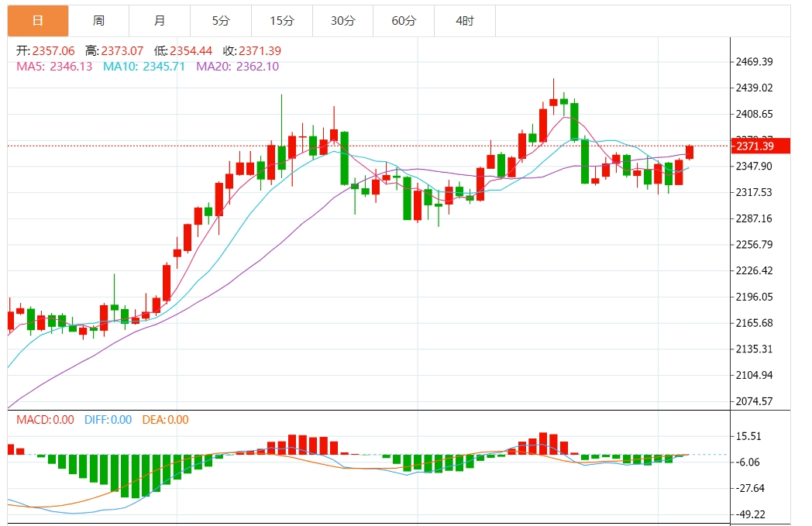Click the -27.64 MACD axis label

pyautogui.click(x=750, y=488)
